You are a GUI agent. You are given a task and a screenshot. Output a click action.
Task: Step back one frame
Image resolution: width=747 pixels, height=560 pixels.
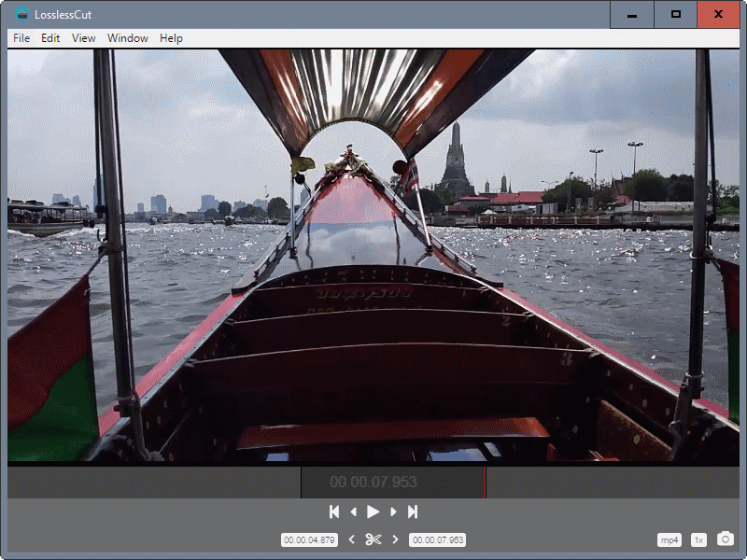[354, 511]
